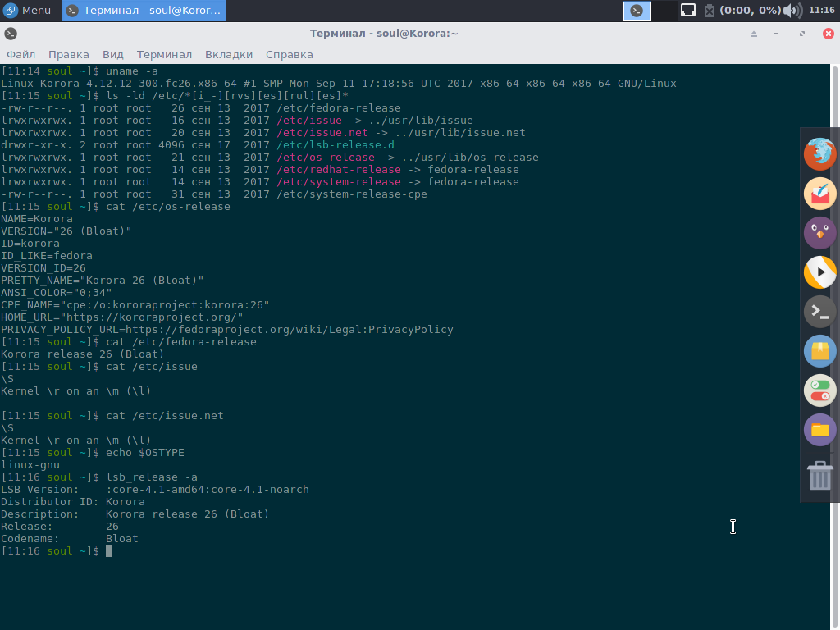This screenshot has height=630, width=840.
Task: Click the ':core-4.1-amd64:core-4.1-noarch' LSB version value
Action: (x=208, y=491)
